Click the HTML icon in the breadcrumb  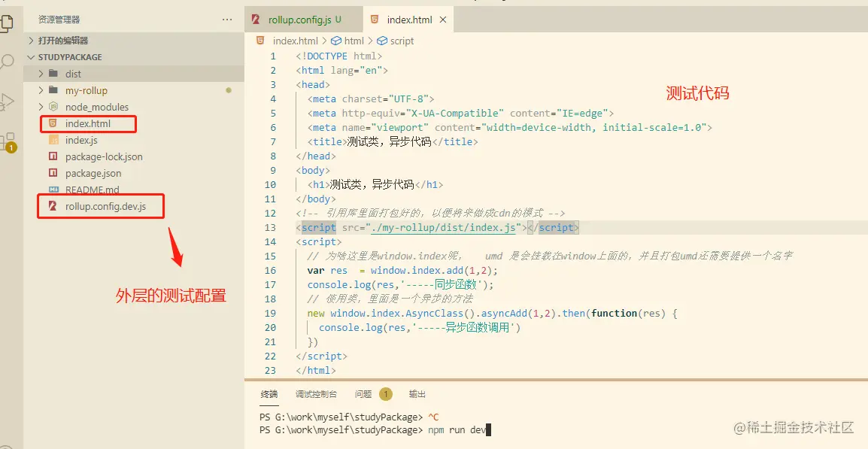coord(260,41)
